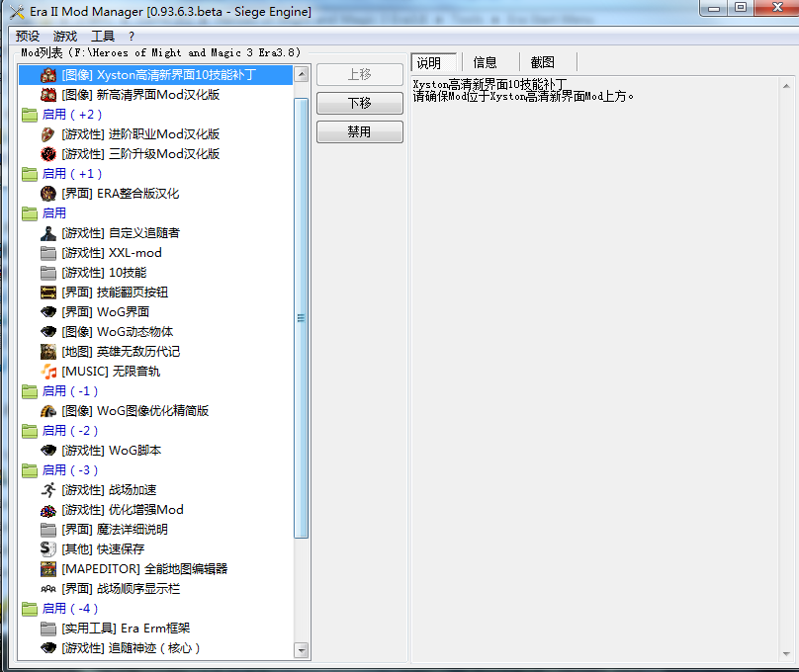Click the music note icon of 无限音轨
Viewport: 799px width, 672px height.
(48, 372)
